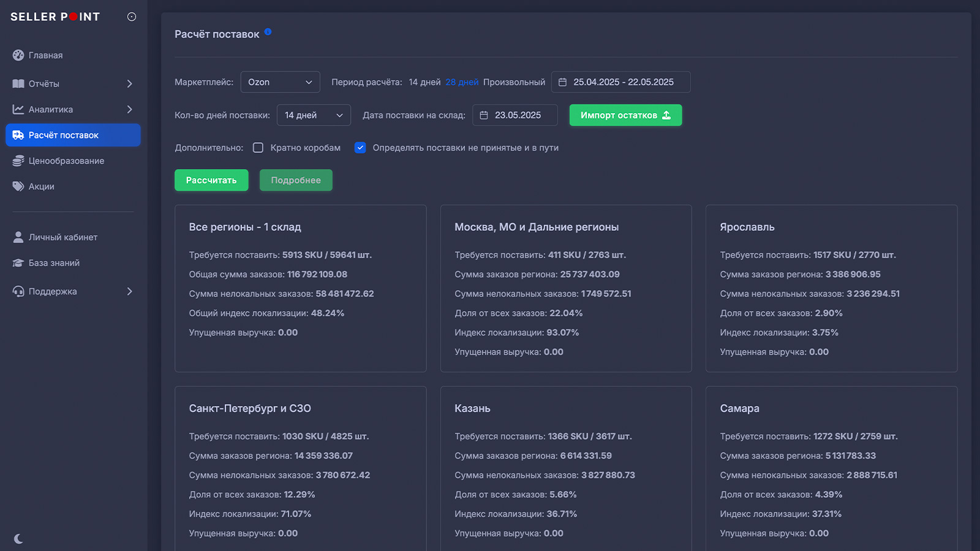Open Аналитика menu item
Viewport: 980px width, 551px height.
tap(73, 110)
